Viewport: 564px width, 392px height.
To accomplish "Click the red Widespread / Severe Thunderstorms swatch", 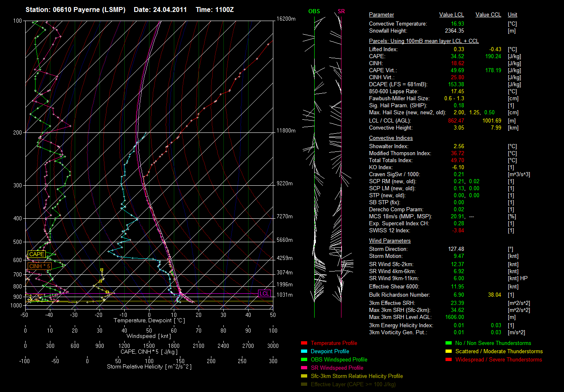I will pyautogui.click(x=449, y=359).
